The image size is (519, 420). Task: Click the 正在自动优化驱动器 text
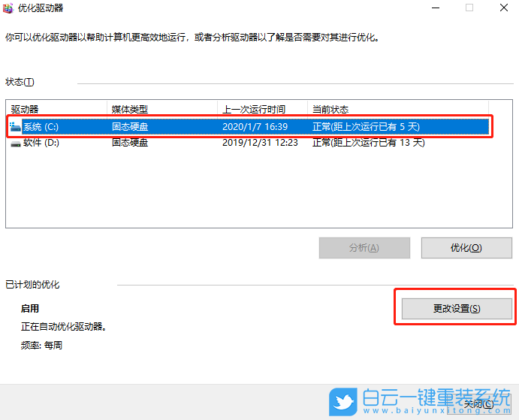click(x=64, y=327)
